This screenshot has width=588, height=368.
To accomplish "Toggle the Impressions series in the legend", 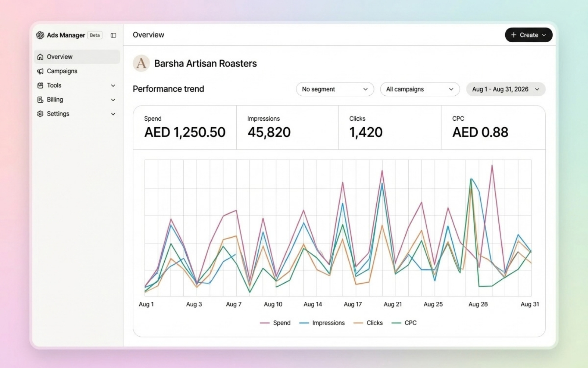I will pyautogui.click(x=322, y=323).
